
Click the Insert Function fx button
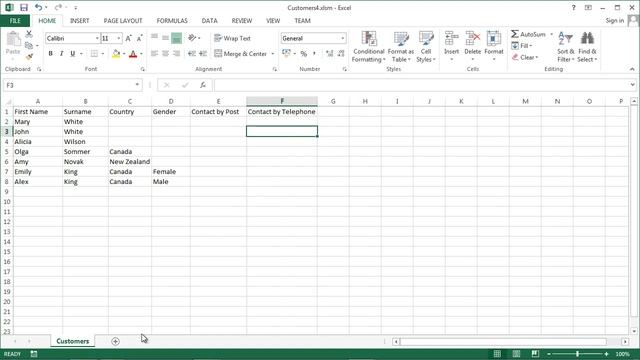(202, 85)
